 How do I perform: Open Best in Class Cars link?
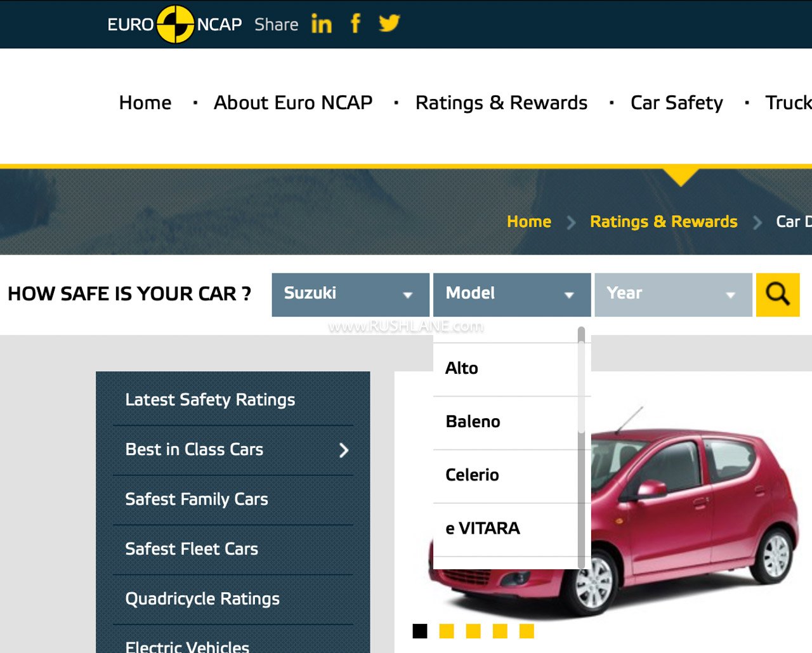point(194,450)
